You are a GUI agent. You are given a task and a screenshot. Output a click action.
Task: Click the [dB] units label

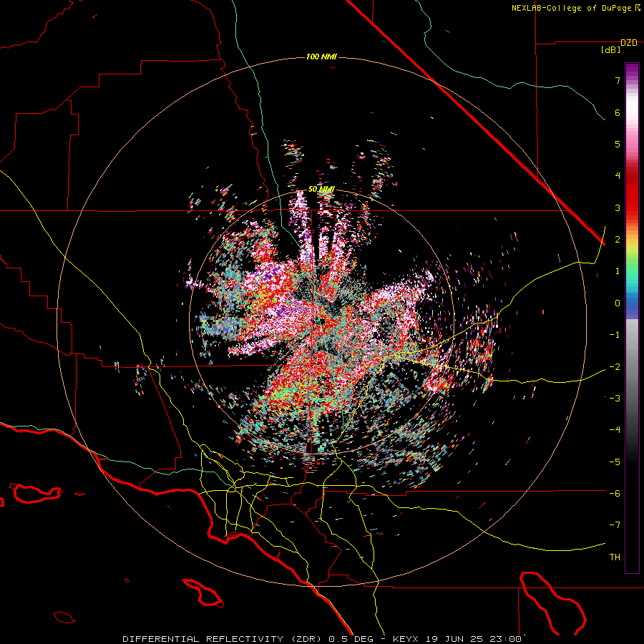[x=611, y=50]
